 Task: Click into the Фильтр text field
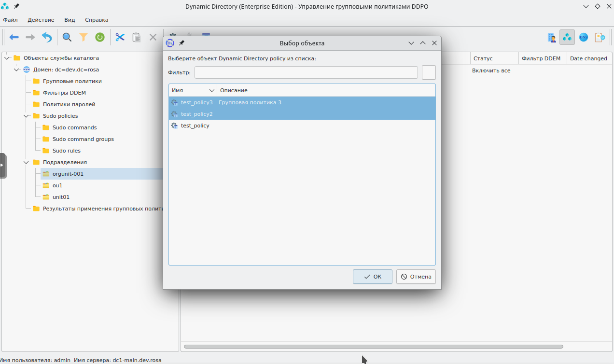(x=306, y=72)
